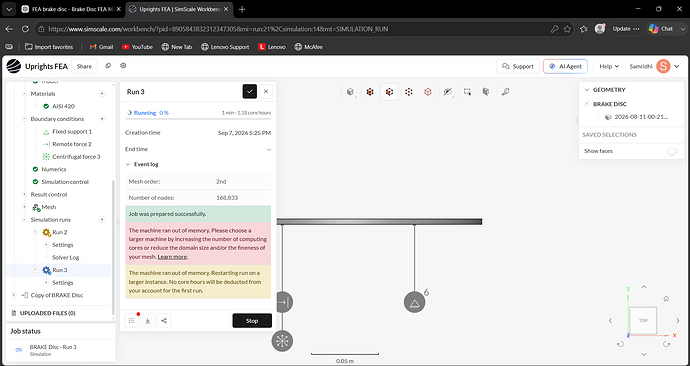Rotate view left with the left chevron

click(610, 321)
